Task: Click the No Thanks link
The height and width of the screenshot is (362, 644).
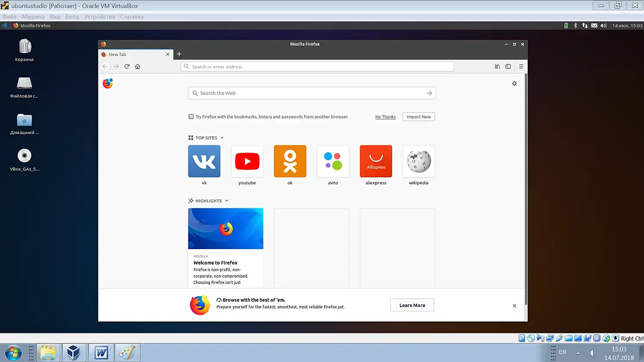Action: click(x=386, y=117)
